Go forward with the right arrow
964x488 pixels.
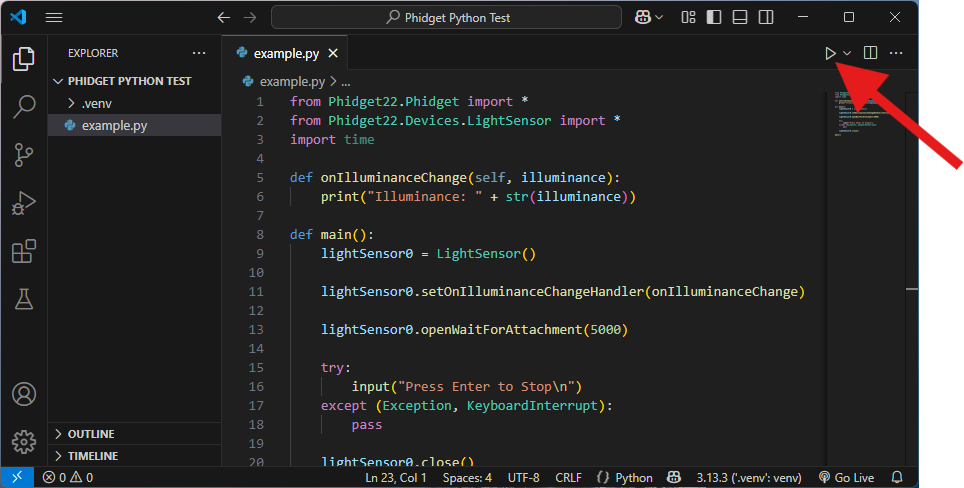(250, 17)
